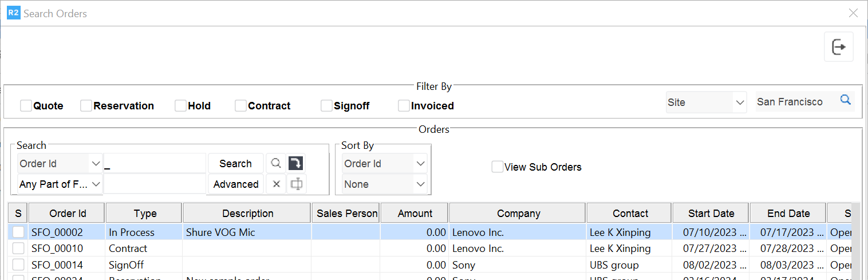Click the R2 application logo icon
Viewport: 868px width, 280px height.
(13, 13)
